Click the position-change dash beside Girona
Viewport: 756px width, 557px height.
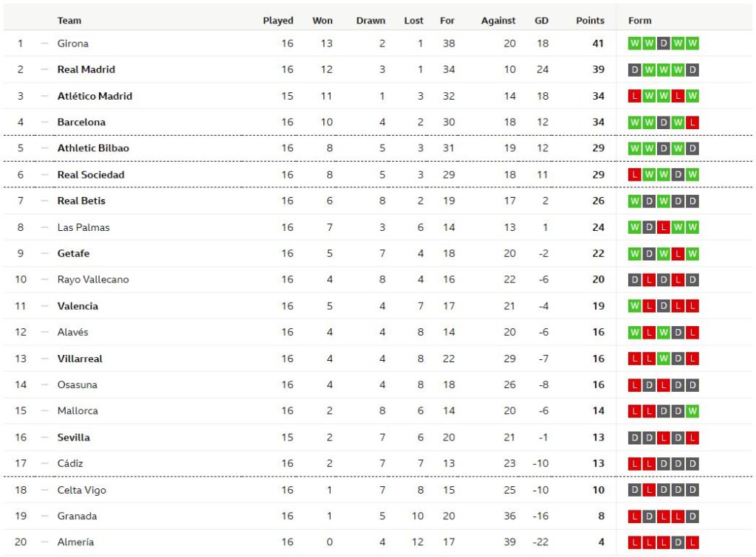[x=44, y=44]
